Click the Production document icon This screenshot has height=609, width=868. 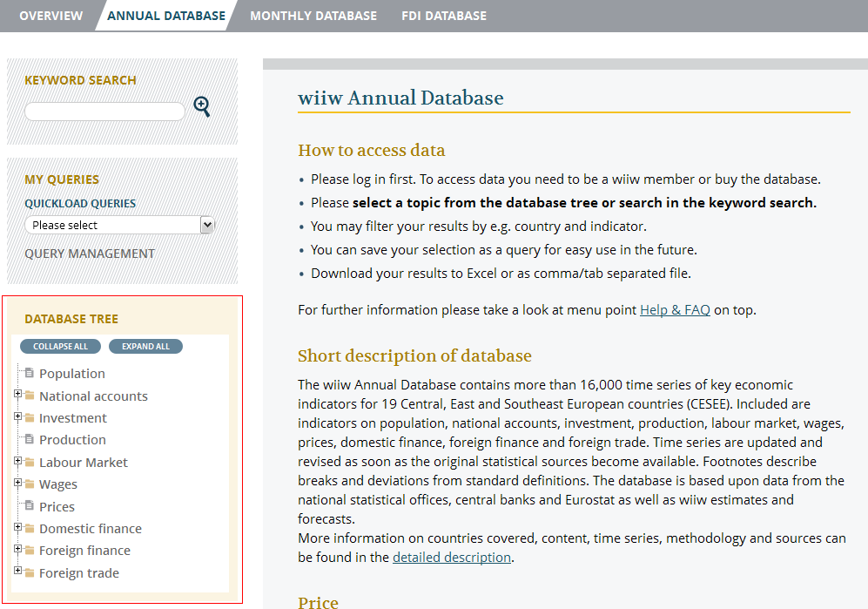point(29,439)
